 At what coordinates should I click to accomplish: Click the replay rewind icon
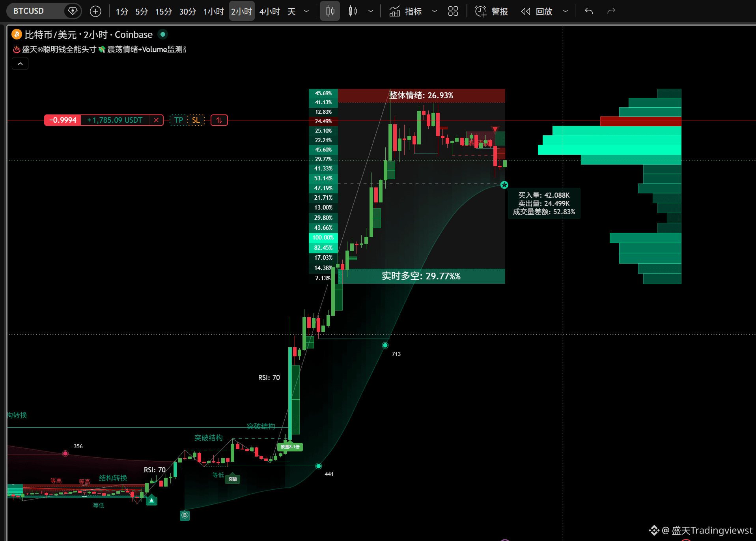(526, 11)
